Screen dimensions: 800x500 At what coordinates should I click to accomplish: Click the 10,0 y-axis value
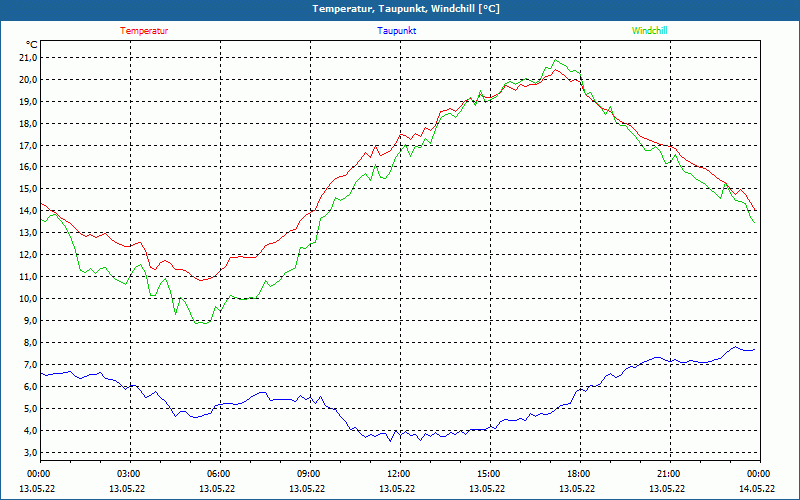(29, 298)
